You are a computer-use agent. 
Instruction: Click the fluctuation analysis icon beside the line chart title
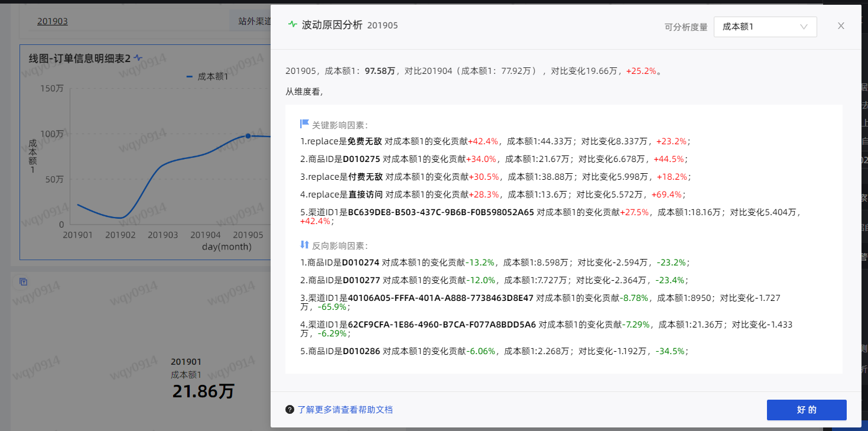coord(138,58)
